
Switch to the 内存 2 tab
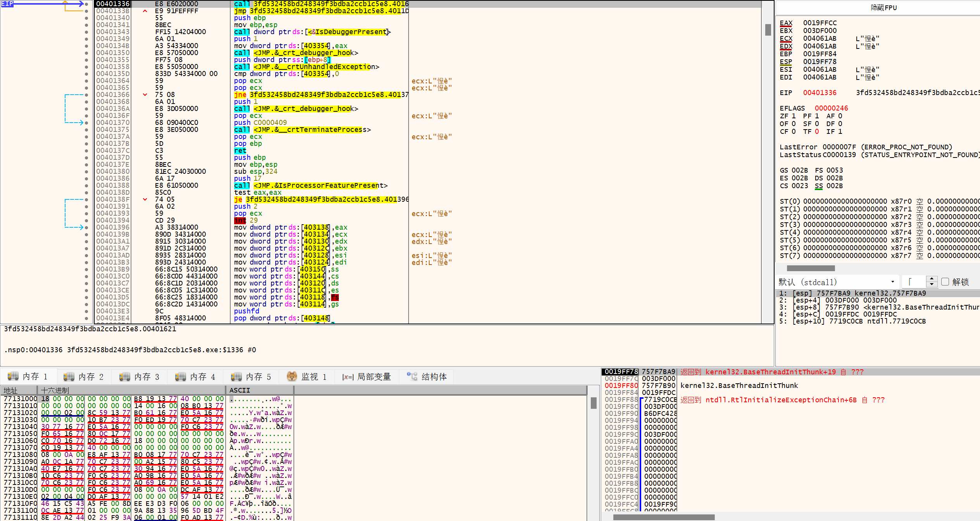click(x=84, y=376)
